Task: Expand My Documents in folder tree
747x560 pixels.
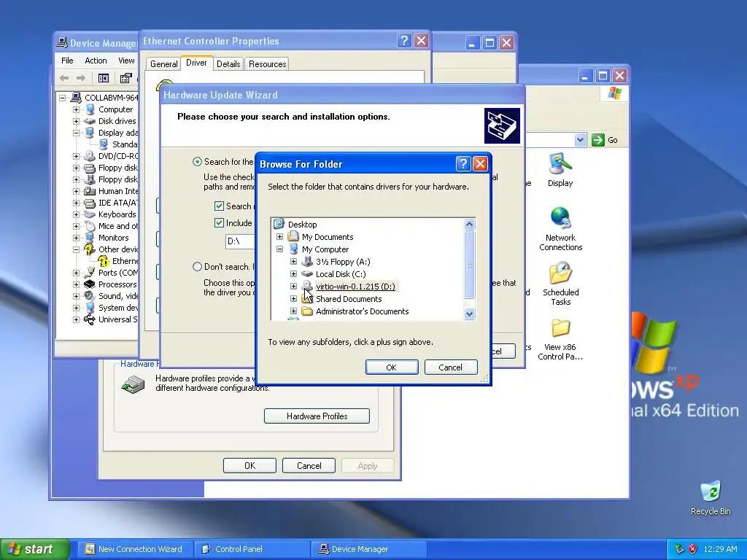Action: (279, 237)
